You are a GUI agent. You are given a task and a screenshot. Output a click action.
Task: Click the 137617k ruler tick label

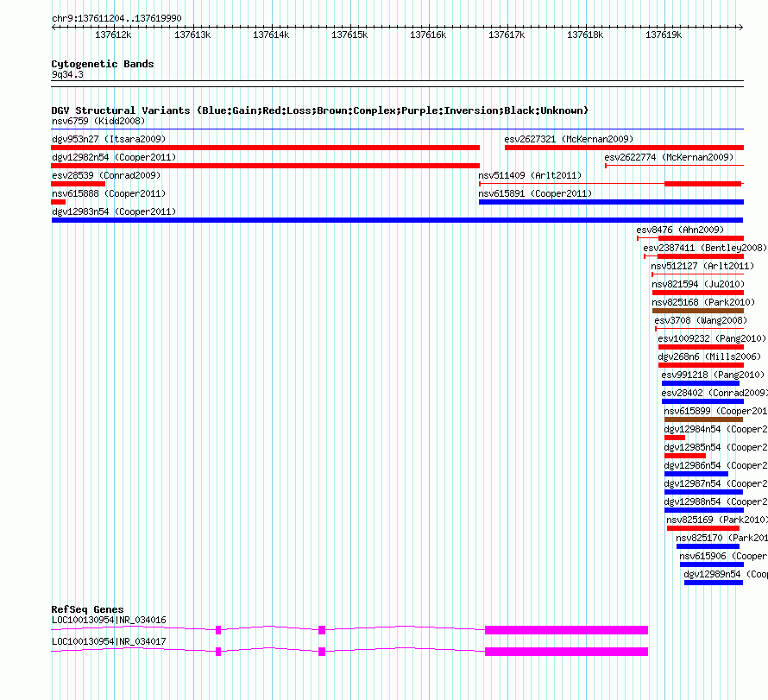pyautogui.click(x=507, y=35)
